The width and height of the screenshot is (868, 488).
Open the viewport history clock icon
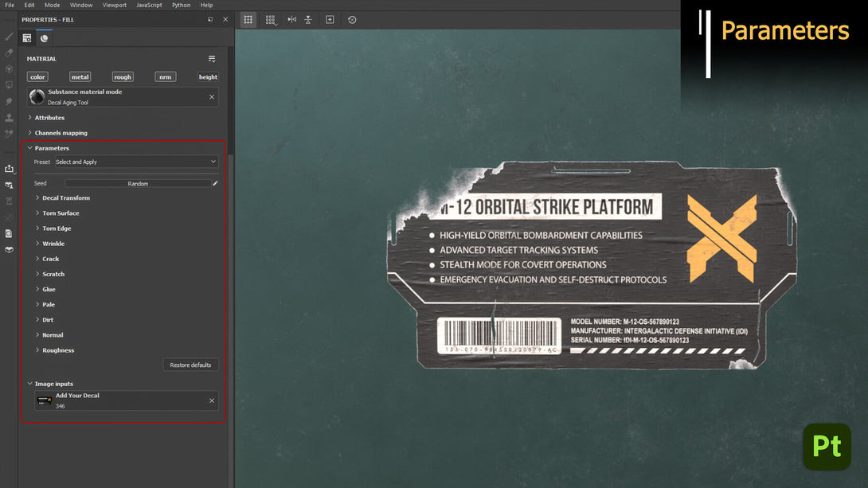352,19
